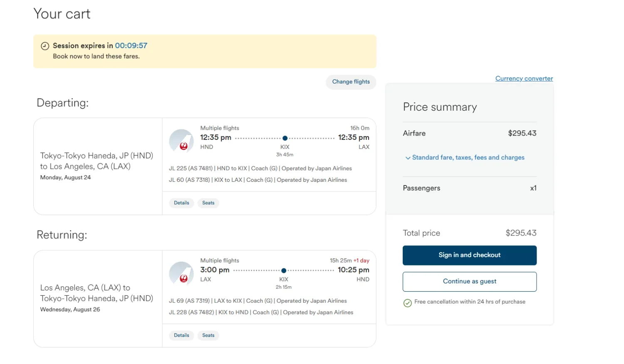Image resolution: width=624 pixels, height=364 pixels.
Task: Click the +1 day indicator on return flight
Action: tap(362, 261)
